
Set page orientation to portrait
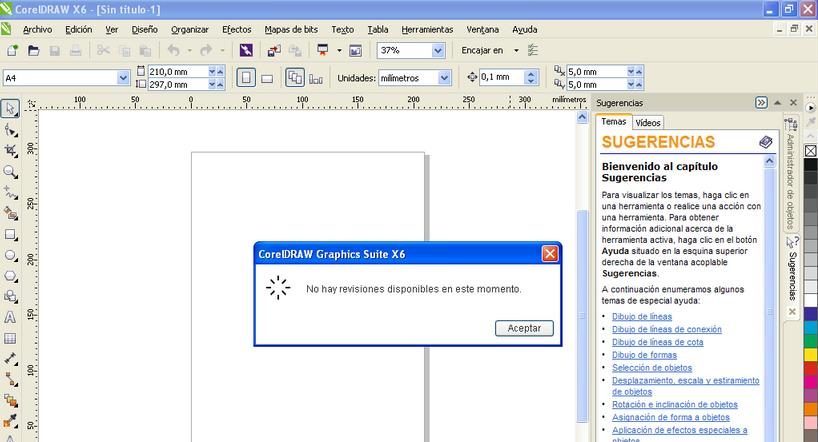click(246, 78)
